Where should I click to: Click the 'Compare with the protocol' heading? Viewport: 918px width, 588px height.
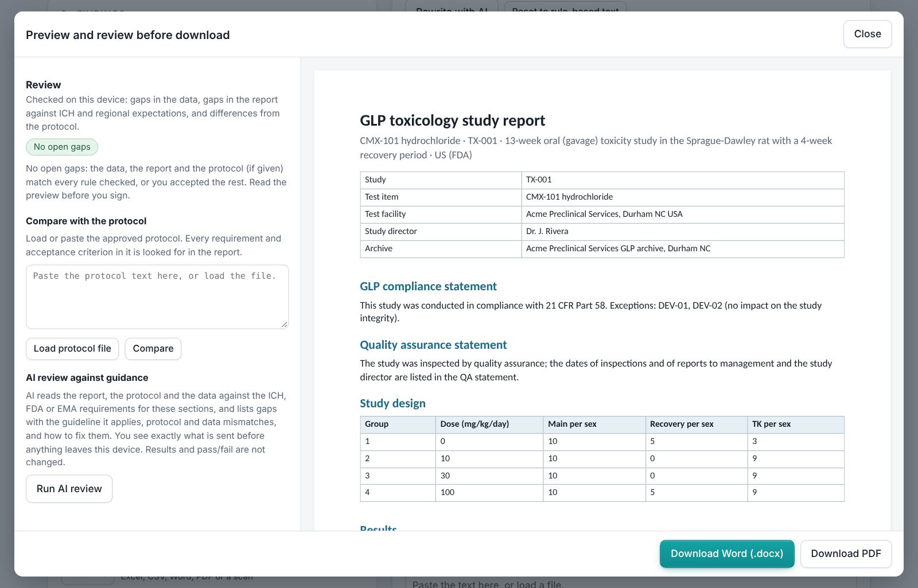click(86, 221)
